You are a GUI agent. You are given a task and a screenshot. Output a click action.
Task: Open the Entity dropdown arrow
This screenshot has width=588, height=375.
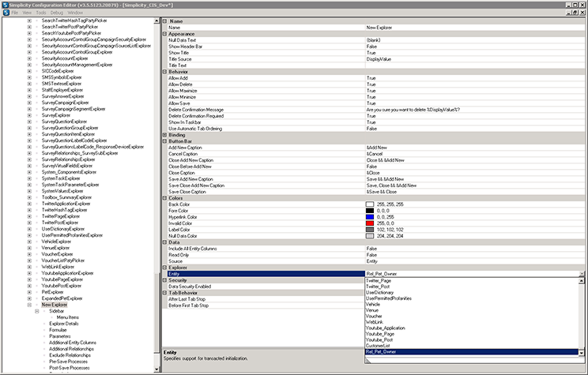coord(582,274)
